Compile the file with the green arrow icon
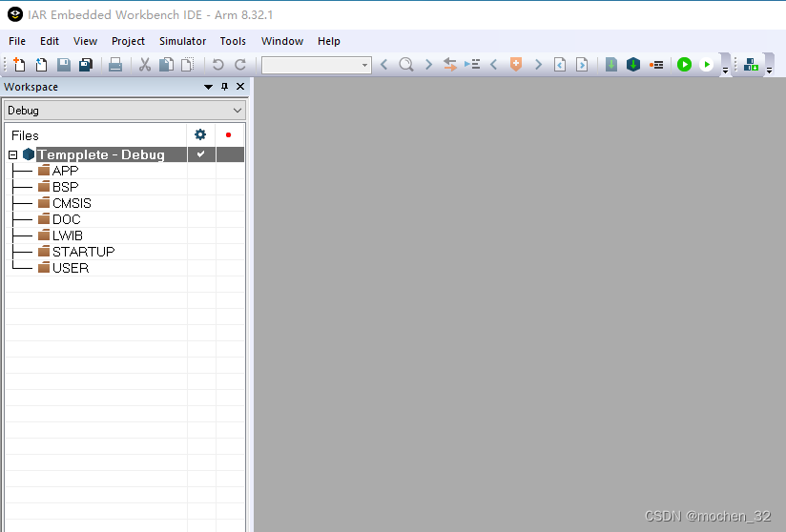Screen dimensions: 786x532 [x=611, y=65]
